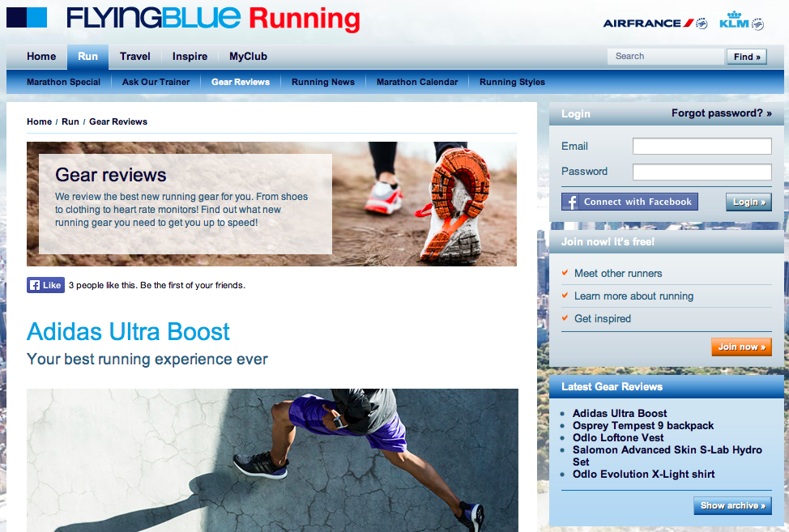Open Marathon Calendar submenu
The width and height of the screenshot is (789, 532).
417,82
